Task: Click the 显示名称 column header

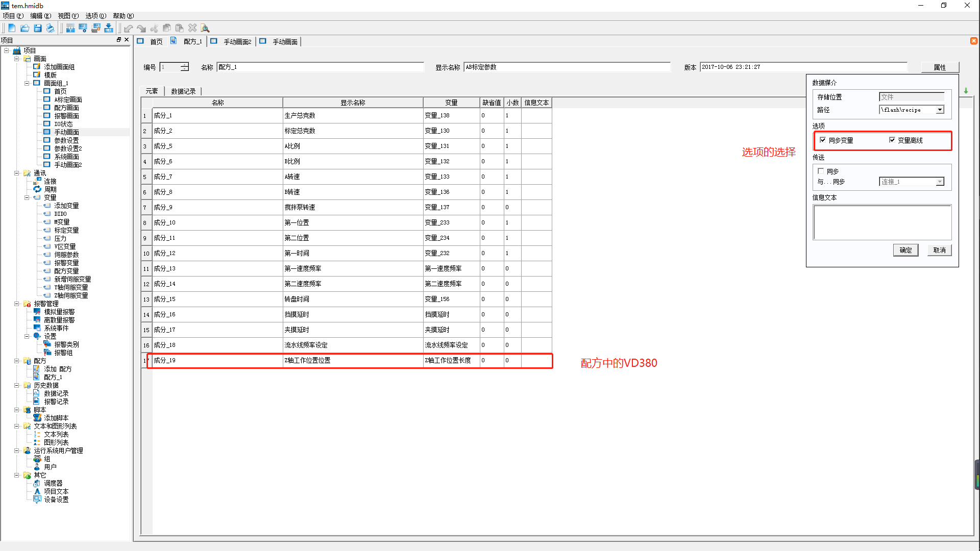Action: [x=353, y=103]
